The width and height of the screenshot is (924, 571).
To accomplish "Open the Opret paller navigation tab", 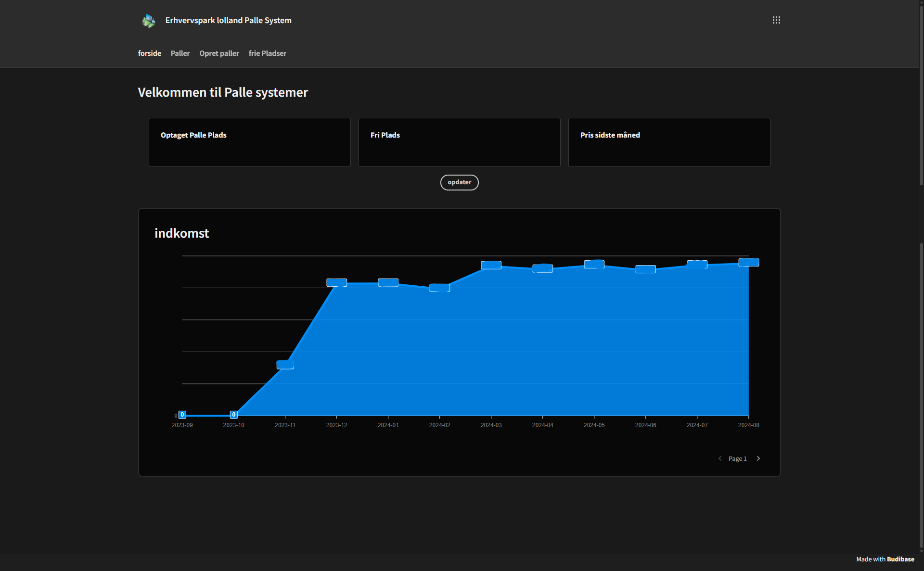I will [219, 53].
